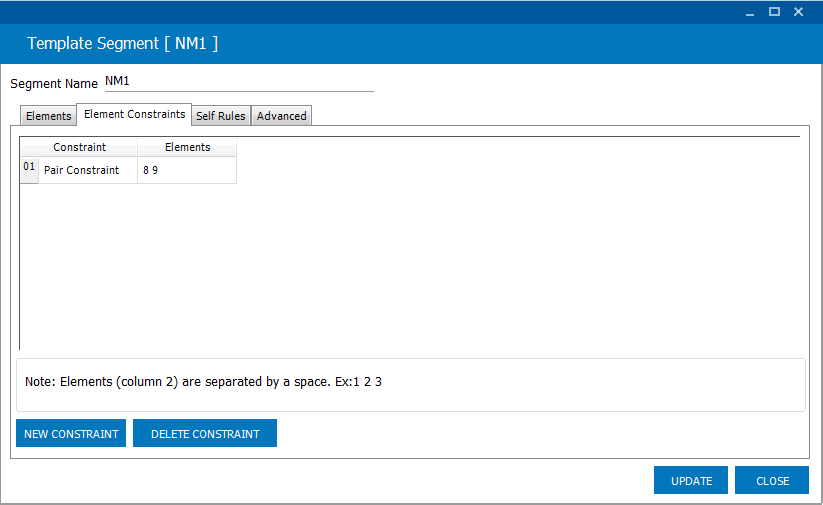Click the Template Segment [ NM1 ] title
Image resolution: width=823 pixels, height=505 pixels.
[122, 44]
